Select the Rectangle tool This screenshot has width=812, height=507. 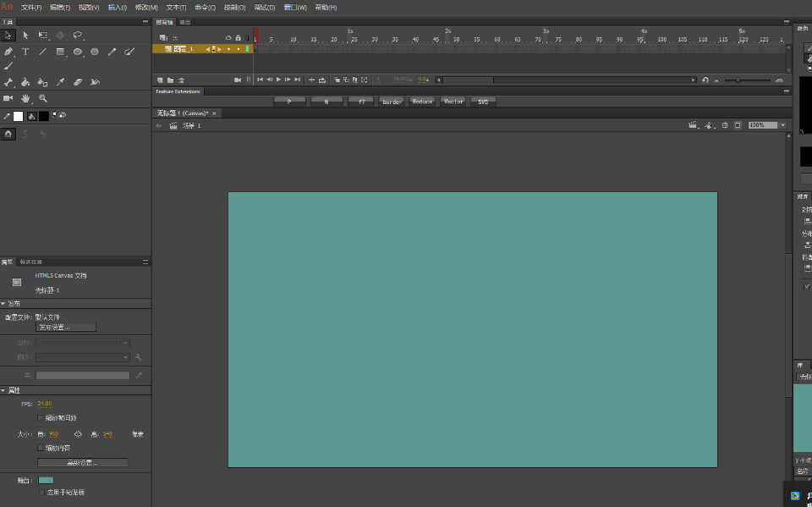(x=61, y=52)
